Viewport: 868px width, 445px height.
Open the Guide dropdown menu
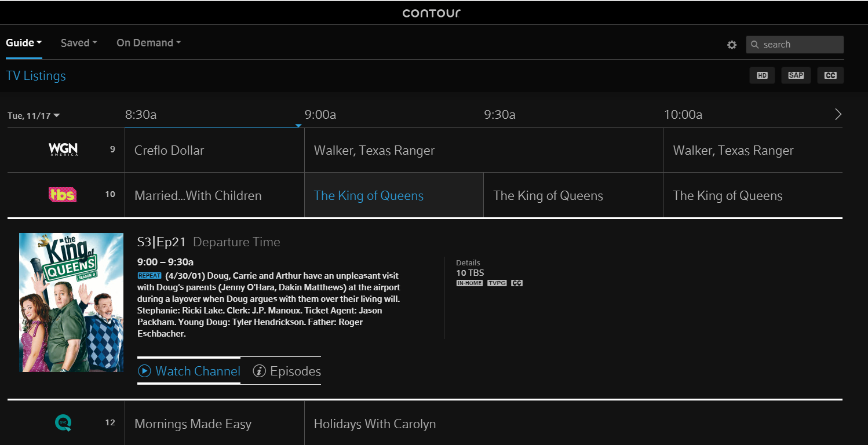(24, 43)
